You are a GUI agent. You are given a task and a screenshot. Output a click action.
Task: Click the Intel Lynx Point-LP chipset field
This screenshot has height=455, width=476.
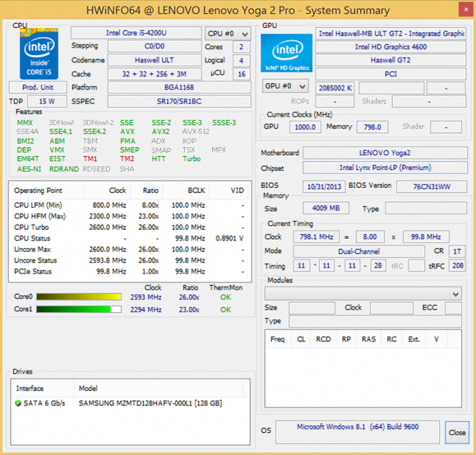[x=385, y=168]
